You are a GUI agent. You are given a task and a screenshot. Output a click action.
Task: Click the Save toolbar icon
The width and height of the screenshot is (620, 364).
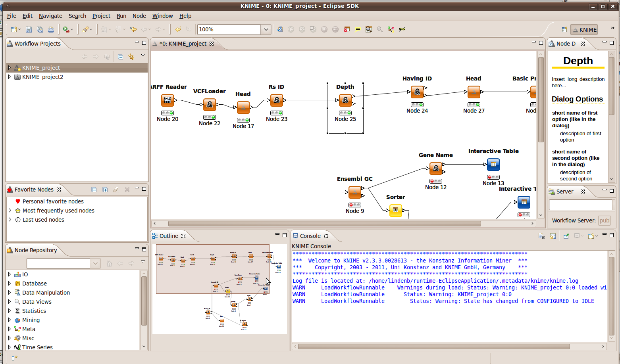coord(29,29)
